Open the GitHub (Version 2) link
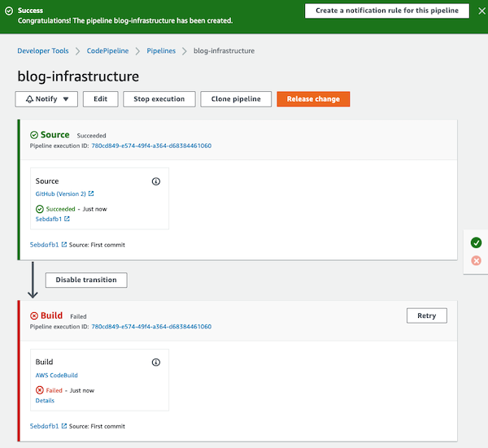488x448 pixels. [61, 194]
